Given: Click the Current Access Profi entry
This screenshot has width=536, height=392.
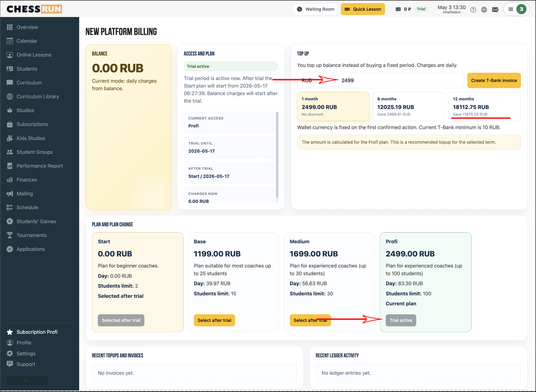Looking at the screenshot, I should tap(229, 122).
